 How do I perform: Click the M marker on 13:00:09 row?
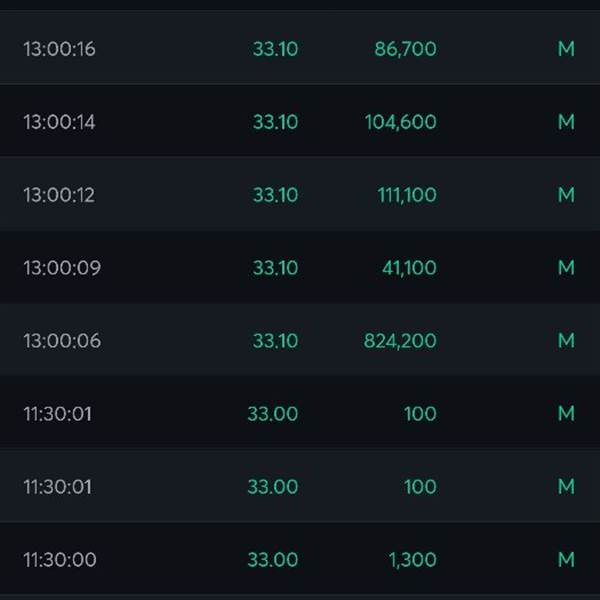[x=566, y=267]
